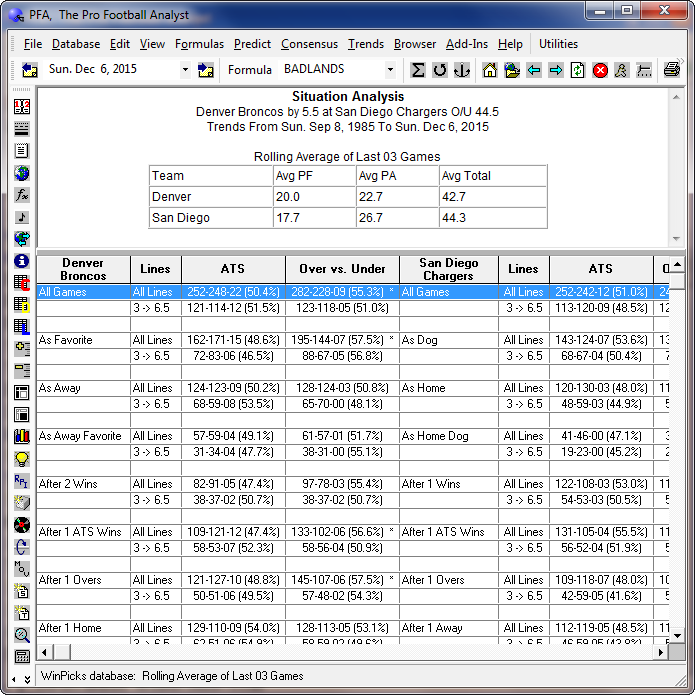This screenshot has height=695, width=695.
Task: Open the Database menu
Action: point(76,44)
